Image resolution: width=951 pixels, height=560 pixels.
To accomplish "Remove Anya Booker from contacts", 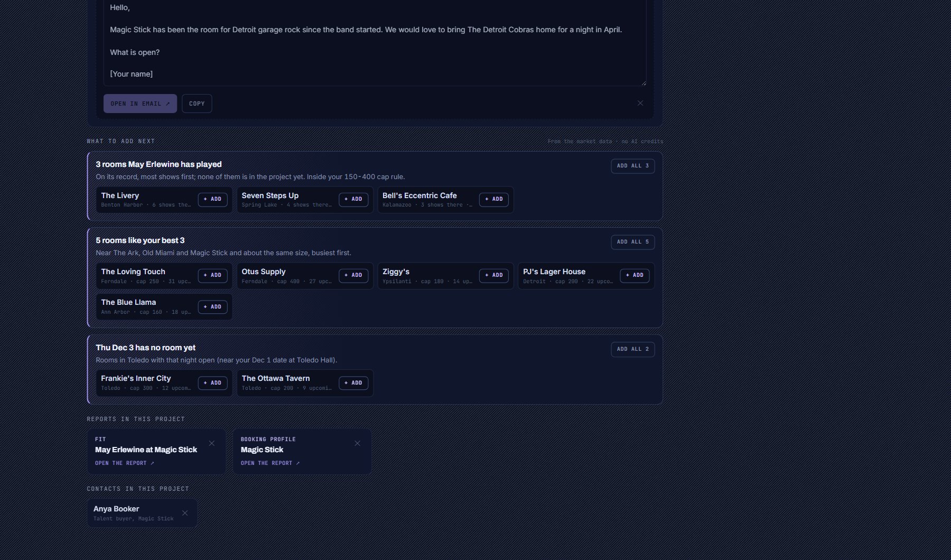I will [x=185, y=513].
